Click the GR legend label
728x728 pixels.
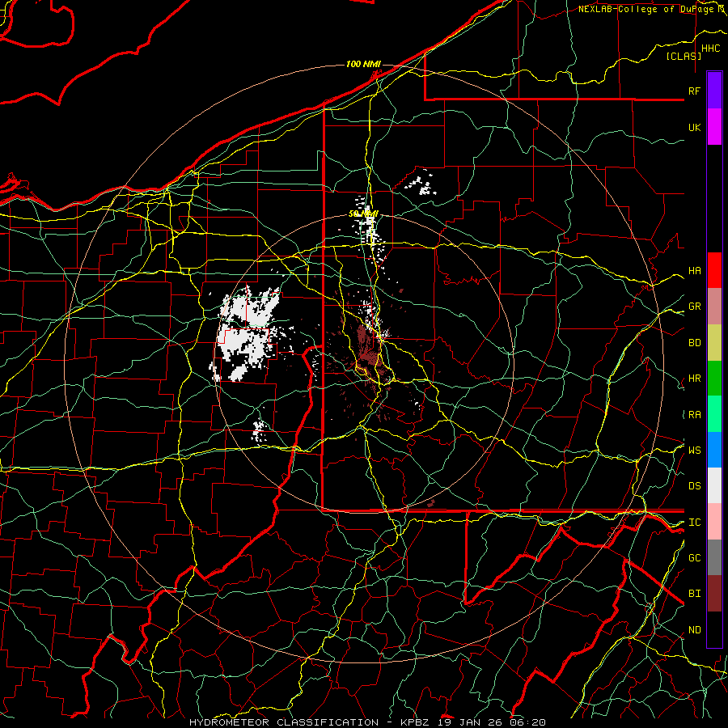click(695, 307)
